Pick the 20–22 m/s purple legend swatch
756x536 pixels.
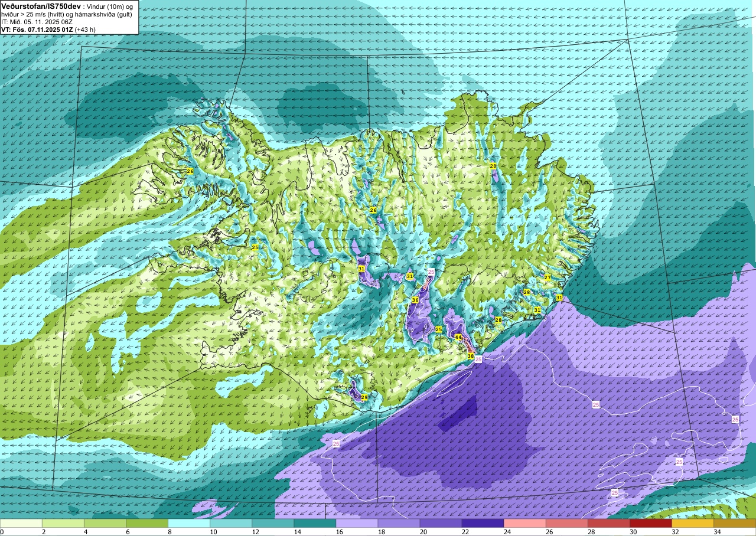[441, 523]
